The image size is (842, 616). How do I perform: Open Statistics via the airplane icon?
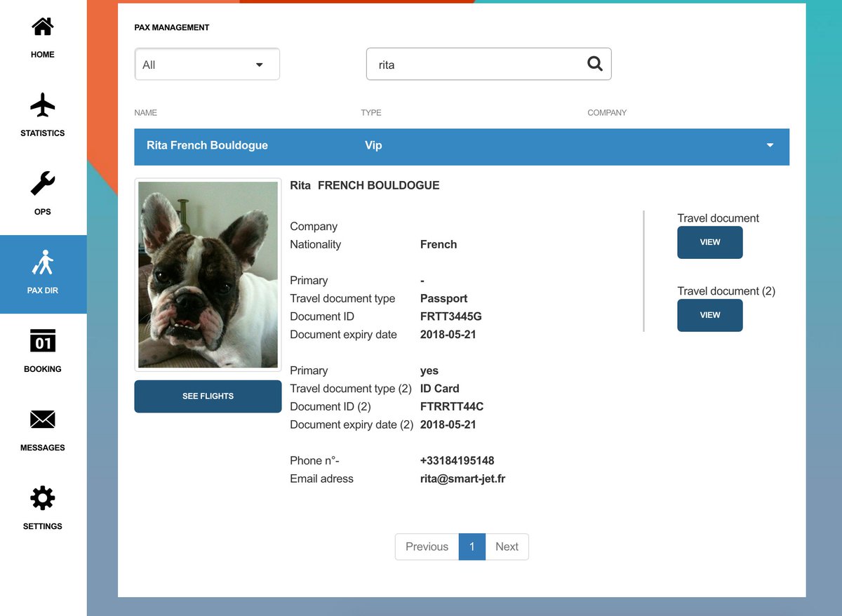(x=43, y=105)
